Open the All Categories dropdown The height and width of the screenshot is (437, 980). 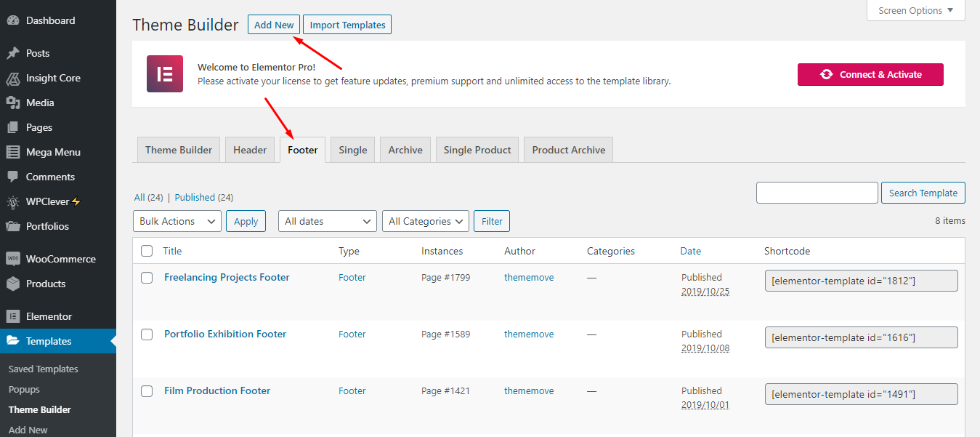426,221
